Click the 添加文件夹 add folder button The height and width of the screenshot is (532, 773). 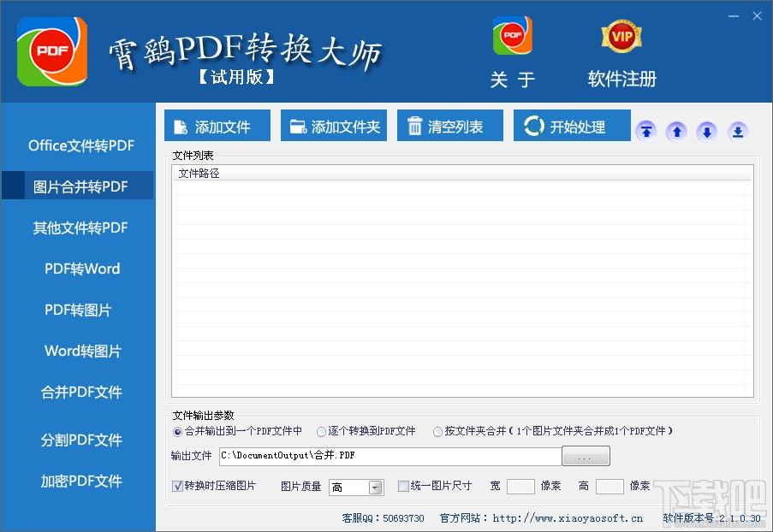[334, 126]
